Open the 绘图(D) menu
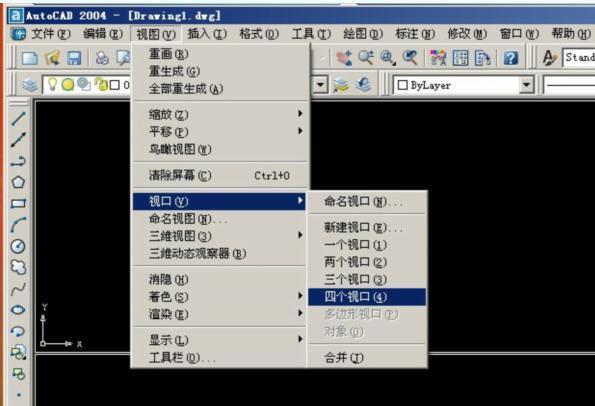 click(363, 34)
